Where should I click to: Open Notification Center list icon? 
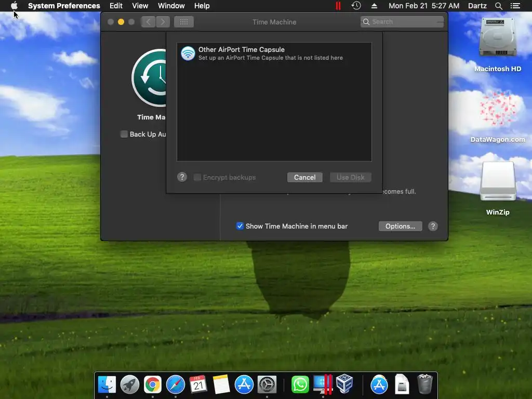[x=515, y=6]
